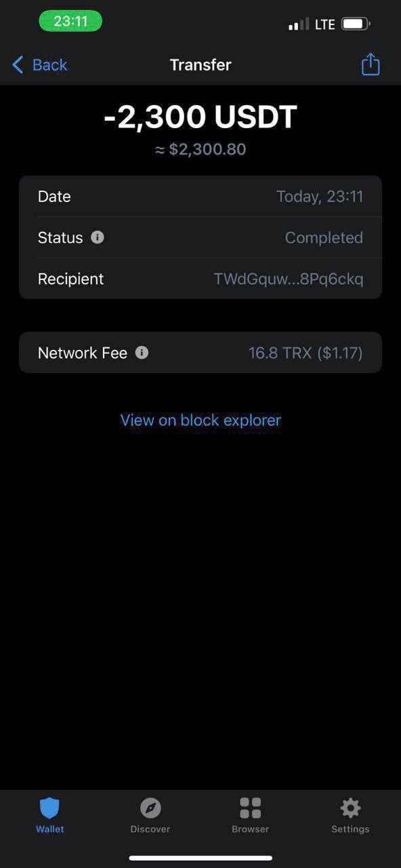
Task: Tap the battery indicator in status bar
Action: 356,24
